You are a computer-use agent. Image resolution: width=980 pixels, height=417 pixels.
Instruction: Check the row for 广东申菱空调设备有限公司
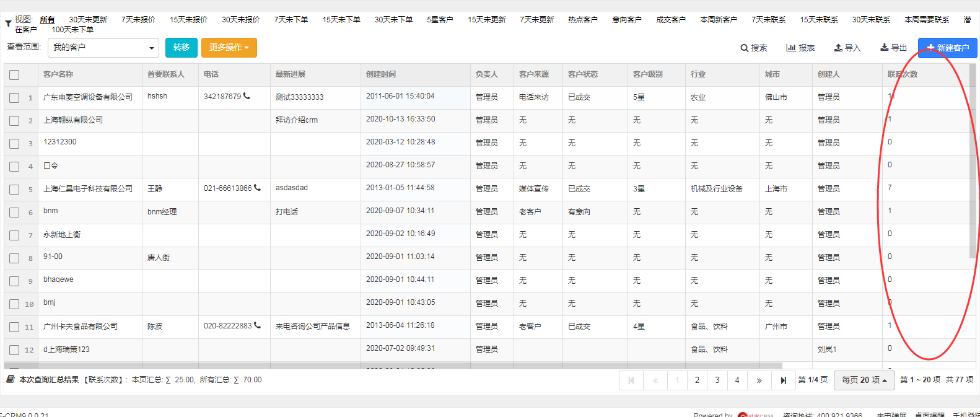(14, 98)
